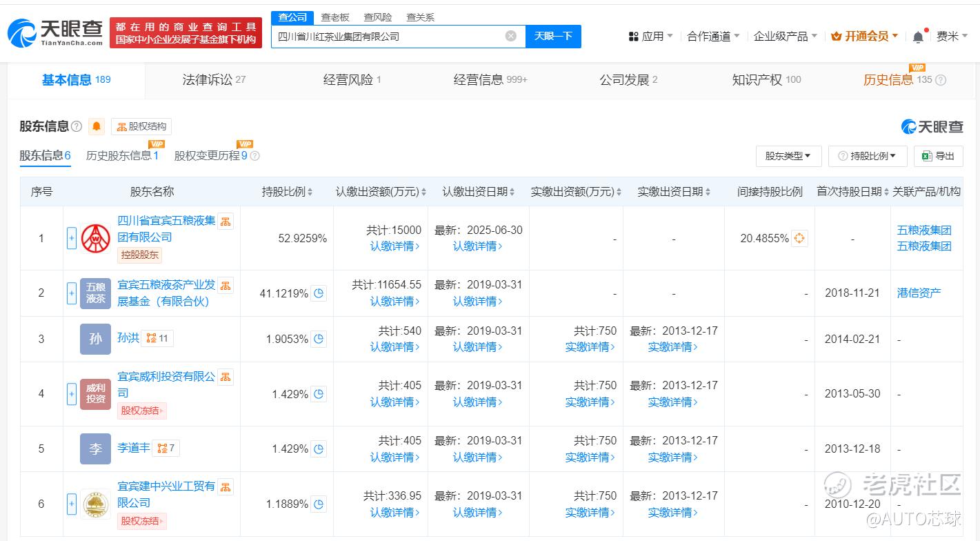980x541 pixels.
Task: Open the 持股比例 dropdown filter
Action: coord(868,156)
